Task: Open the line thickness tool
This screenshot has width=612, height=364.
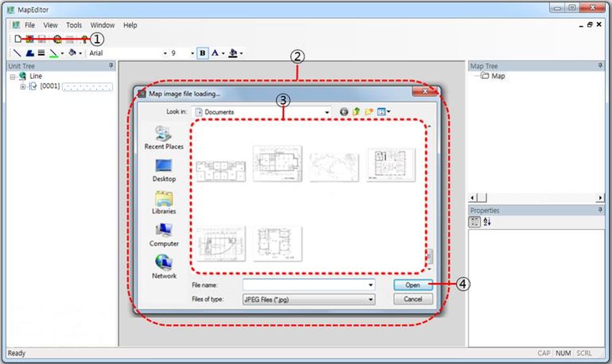Action: point(41,53)
